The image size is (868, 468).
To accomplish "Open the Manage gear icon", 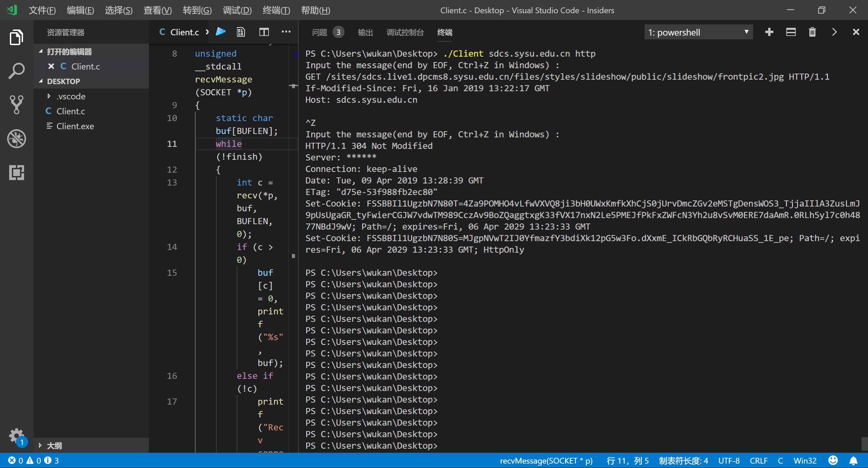I will tap(16, 435).
